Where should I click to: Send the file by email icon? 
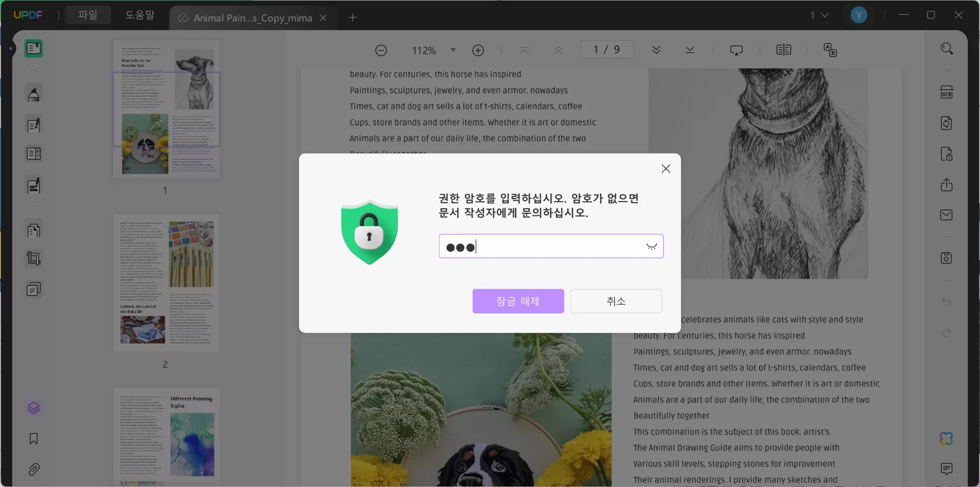947,215
